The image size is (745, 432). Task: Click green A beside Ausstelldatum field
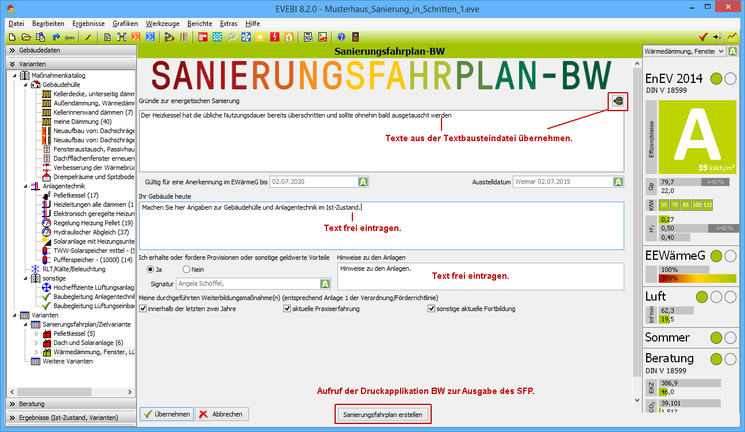pyautogui.click(x=618, y=182)
